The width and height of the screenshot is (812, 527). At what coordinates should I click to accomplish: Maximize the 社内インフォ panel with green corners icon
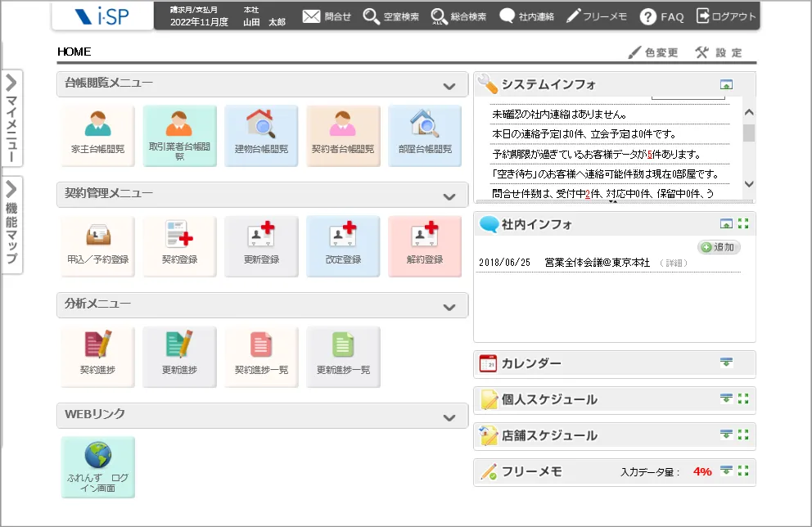[x=743, y=223]
